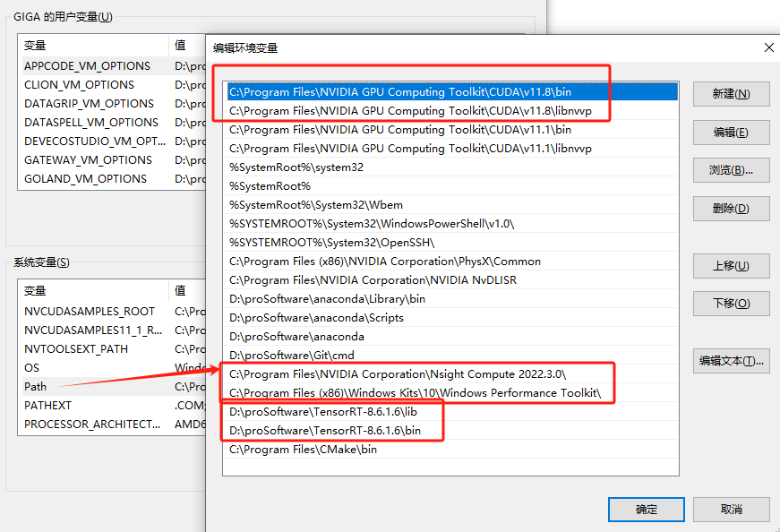780x532 pixels.
Task: Move the entry down with 下移(O)
Action: (x=732, y=304)
